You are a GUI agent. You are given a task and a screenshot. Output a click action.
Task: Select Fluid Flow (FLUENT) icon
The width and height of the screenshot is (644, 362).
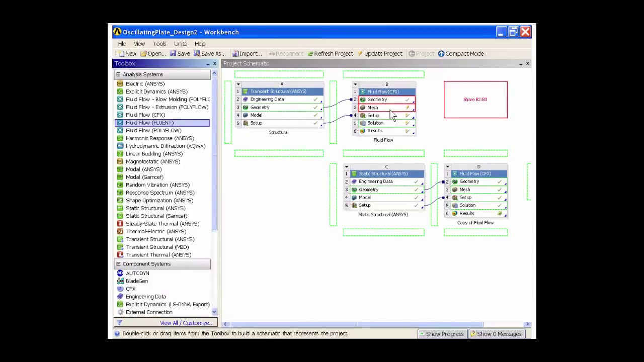coord(120,123)
